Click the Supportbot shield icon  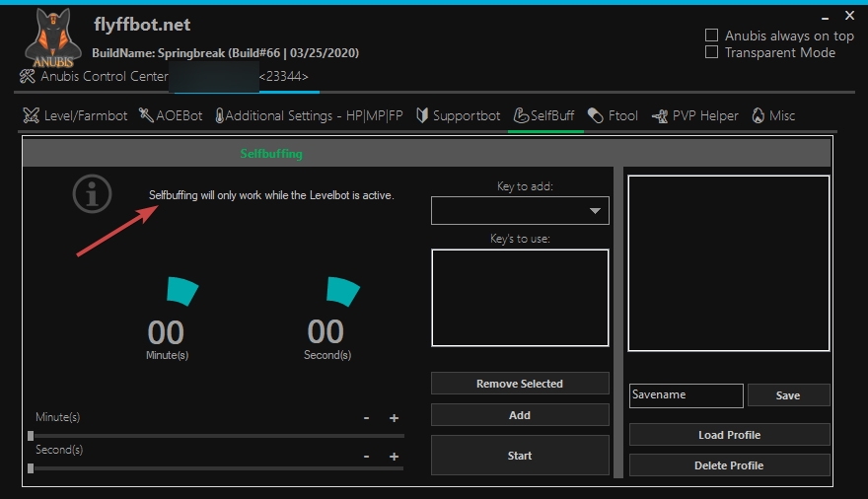coord(422,116)
